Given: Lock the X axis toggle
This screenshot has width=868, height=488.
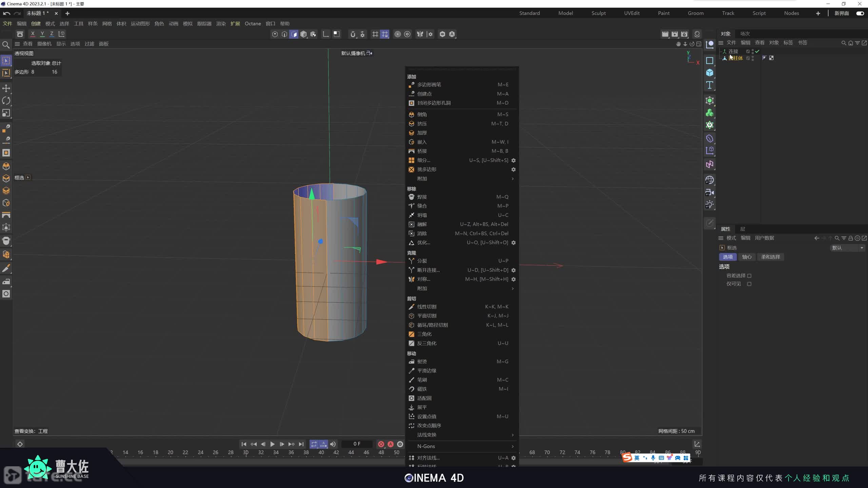Looking at the screenshot, I should pos(33,34).
